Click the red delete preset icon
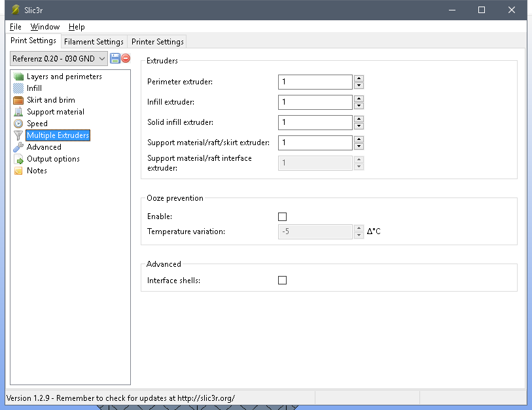 (126, 58)
